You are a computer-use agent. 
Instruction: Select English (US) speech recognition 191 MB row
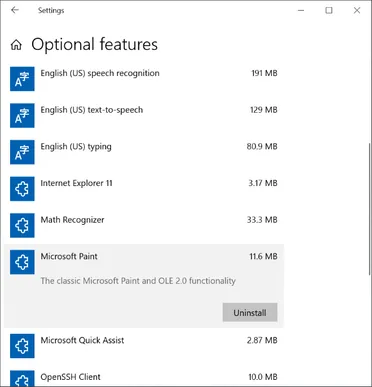pos(144,79)
